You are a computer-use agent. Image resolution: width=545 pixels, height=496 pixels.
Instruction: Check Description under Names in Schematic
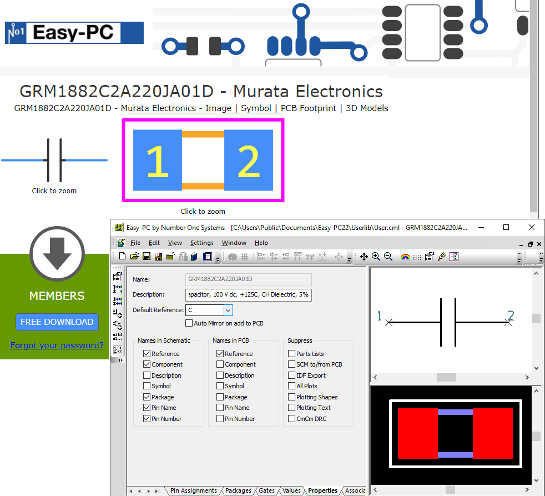[147, 375]
